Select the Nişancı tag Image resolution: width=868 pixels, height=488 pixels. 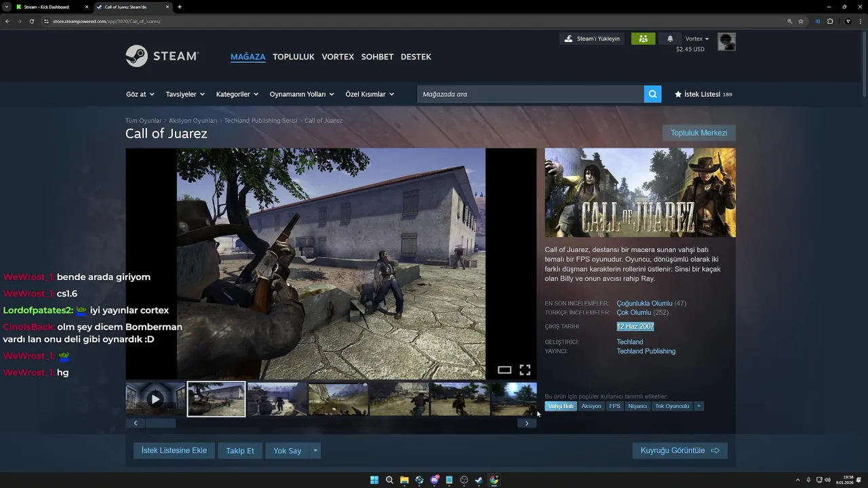coord(637,406)
